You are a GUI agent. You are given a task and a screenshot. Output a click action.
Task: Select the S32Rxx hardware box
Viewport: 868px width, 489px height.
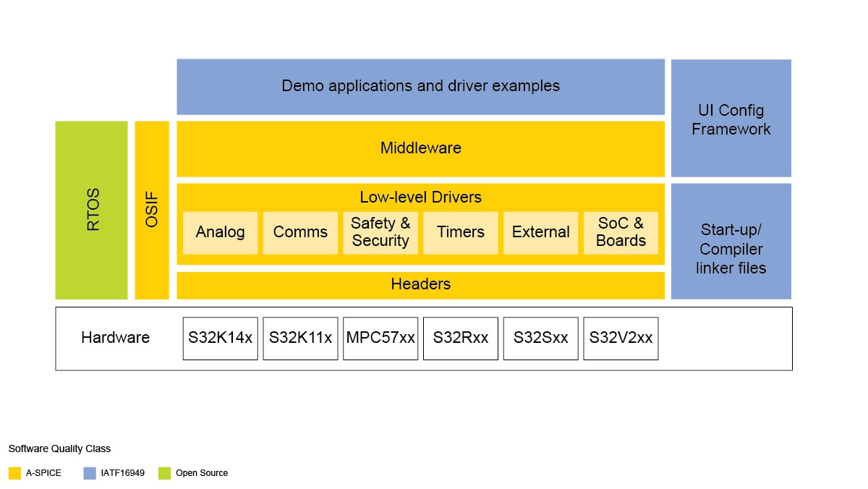tap(461, 338)
